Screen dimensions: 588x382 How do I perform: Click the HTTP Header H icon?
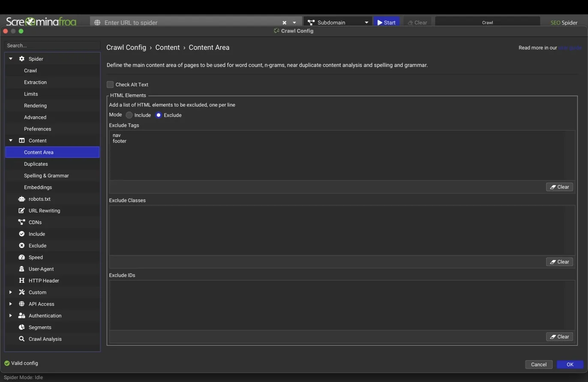(x=22, y=280)
